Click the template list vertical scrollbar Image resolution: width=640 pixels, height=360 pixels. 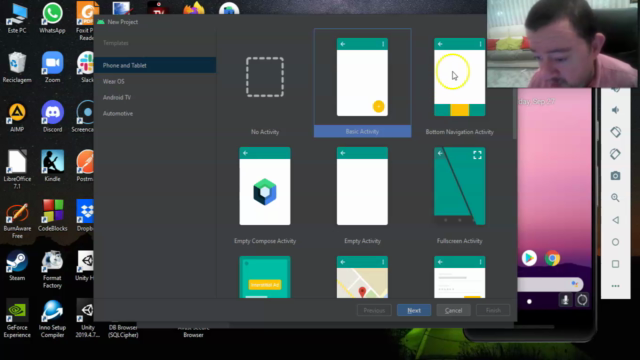pos(515,114)
